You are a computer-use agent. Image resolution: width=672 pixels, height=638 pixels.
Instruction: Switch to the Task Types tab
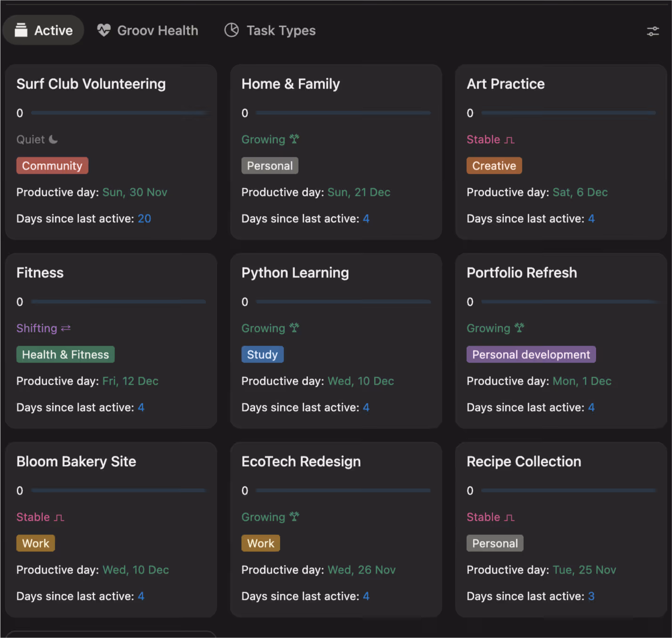[270, 30]
